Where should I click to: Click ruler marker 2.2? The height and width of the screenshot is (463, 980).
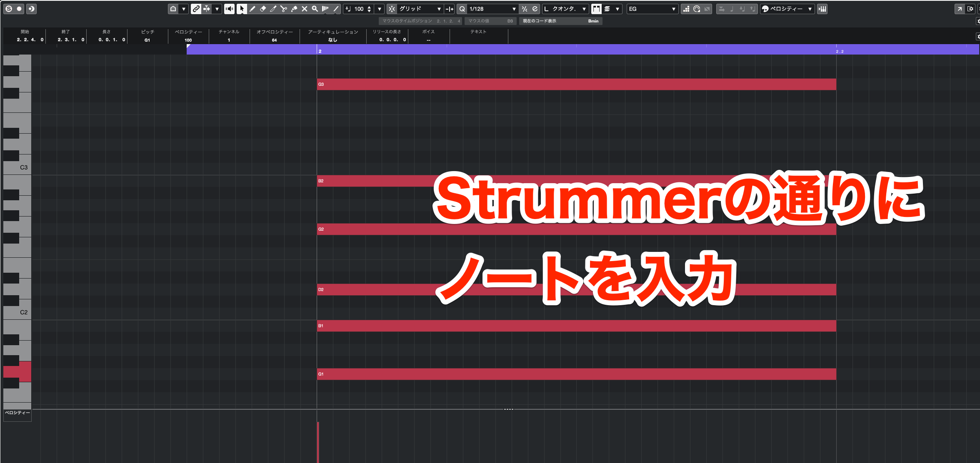[x=840, y=51]
